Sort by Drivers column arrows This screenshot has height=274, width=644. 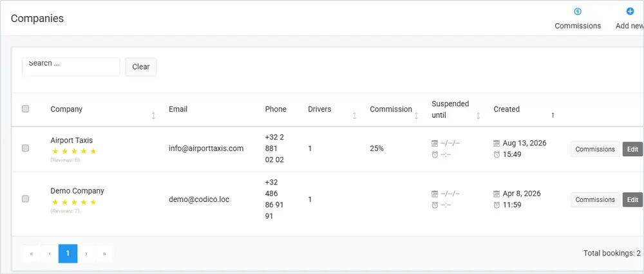tap(354, 116)
